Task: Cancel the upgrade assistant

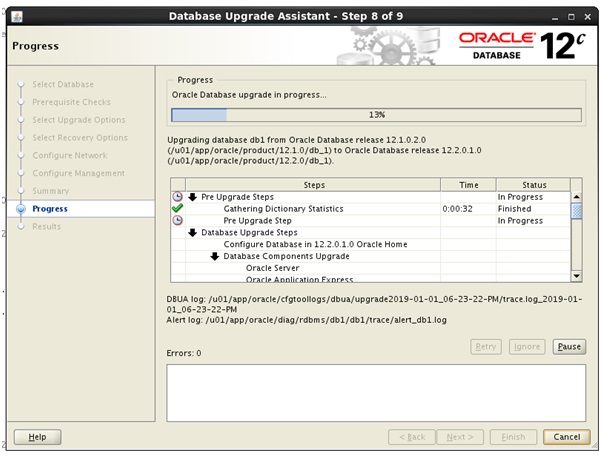Action: (x=566, y=437)
